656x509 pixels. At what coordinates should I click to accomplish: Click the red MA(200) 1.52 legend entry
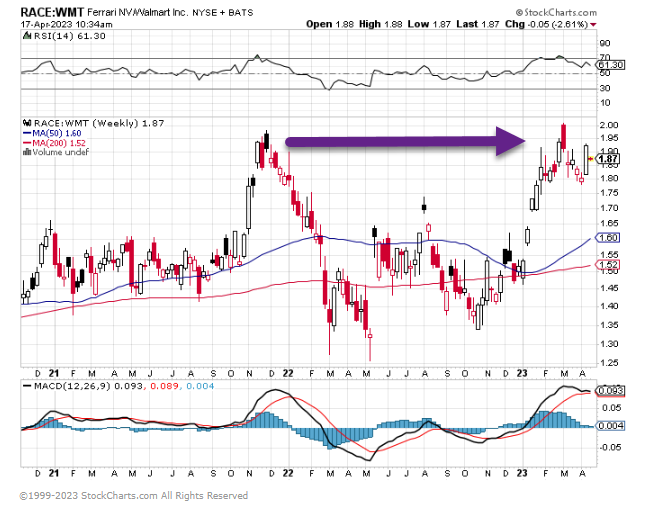tap(54, 143)
